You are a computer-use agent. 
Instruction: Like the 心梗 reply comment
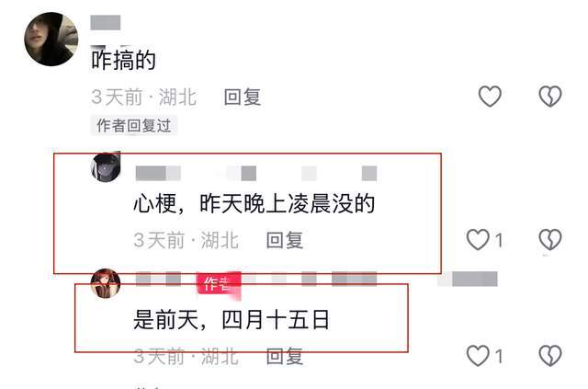[478, 239]
